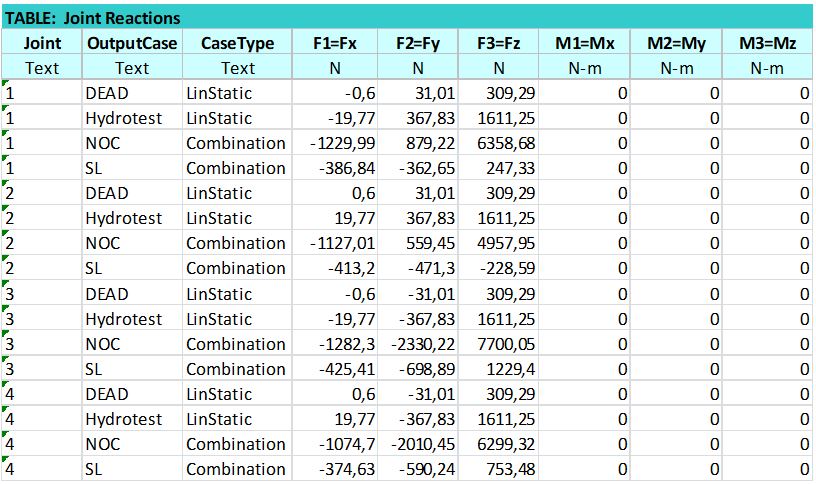Screen dimensions: 816x485
Task: Select the cell with value 7700,05
Action: (507, 344)
